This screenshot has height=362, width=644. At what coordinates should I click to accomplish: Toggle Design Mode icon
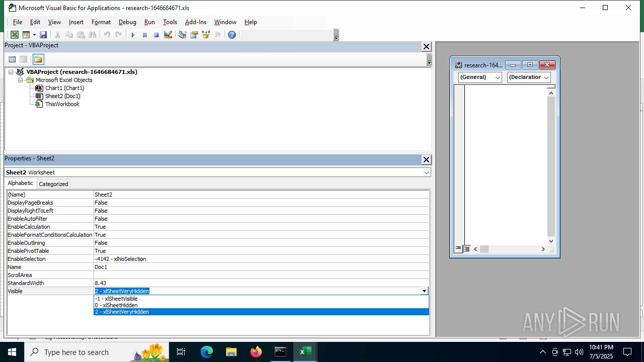tap(168, 35)
